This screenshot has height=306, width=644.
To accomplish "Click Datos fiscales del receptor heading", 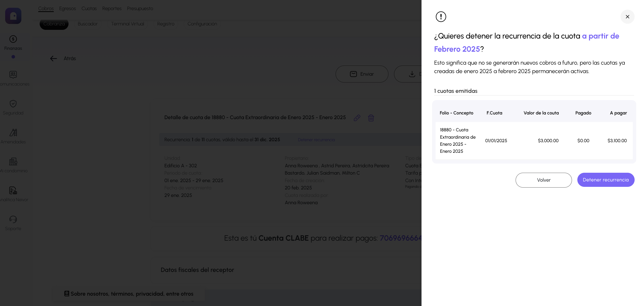I will (x=197, y=270).
